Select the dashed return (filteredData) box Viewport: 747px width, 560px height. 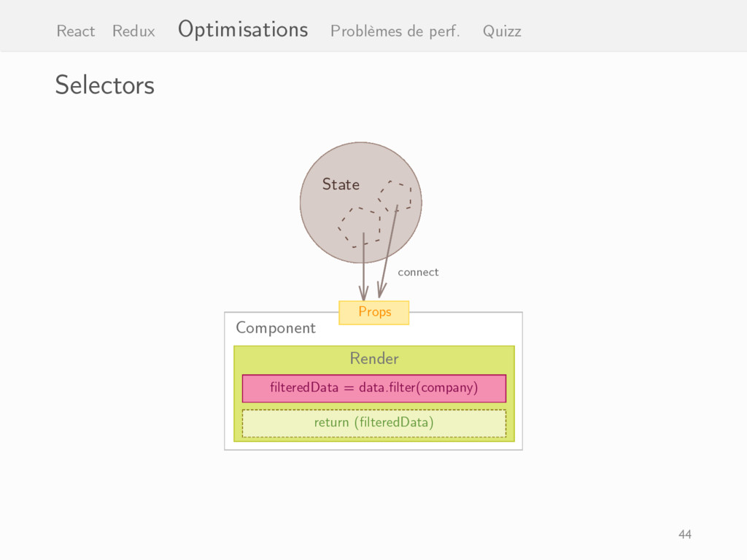[x=374, y=423]
